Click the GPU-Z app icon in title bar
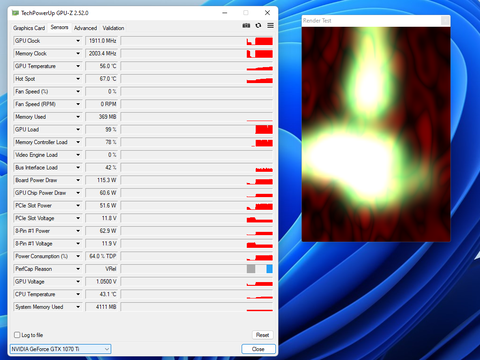This screenshot has height=360, width=480. coord(15,13)
